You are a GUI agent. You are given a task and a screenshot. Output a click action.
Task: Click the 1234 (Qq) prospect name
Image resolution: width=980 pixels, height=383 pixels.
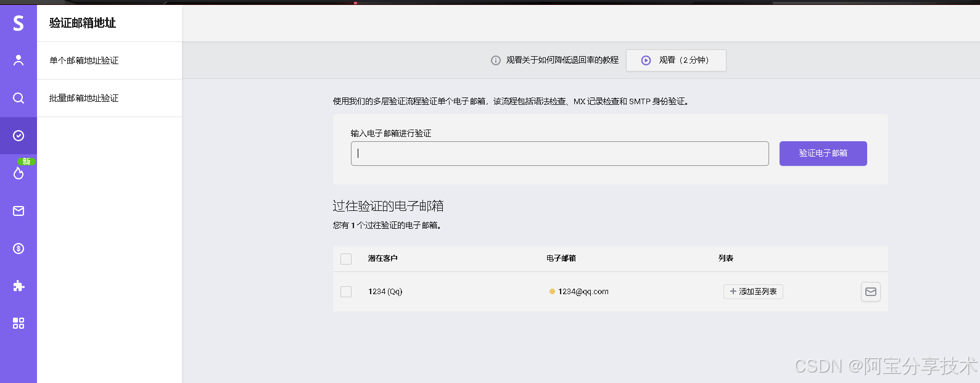[x=385, y=292]
